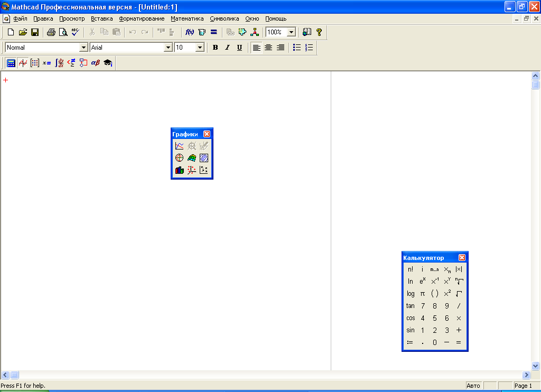
Task: Click the Calculate equals-sign toolbar icon
Action: tap(214, 32)
